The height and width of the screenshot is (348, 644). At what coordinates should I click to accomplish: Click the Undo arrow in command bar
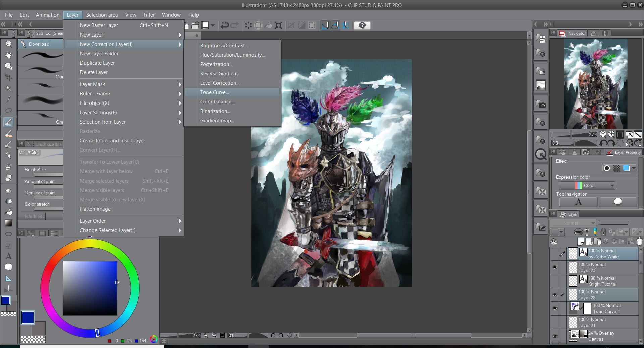[224, 25]
